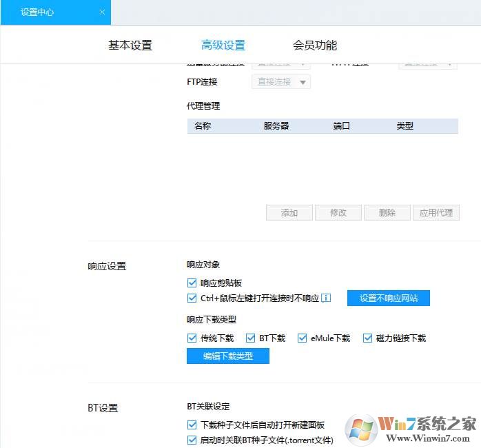Click the info icon beside Ctrl+鼠标左键 option

tap(327, 298)
